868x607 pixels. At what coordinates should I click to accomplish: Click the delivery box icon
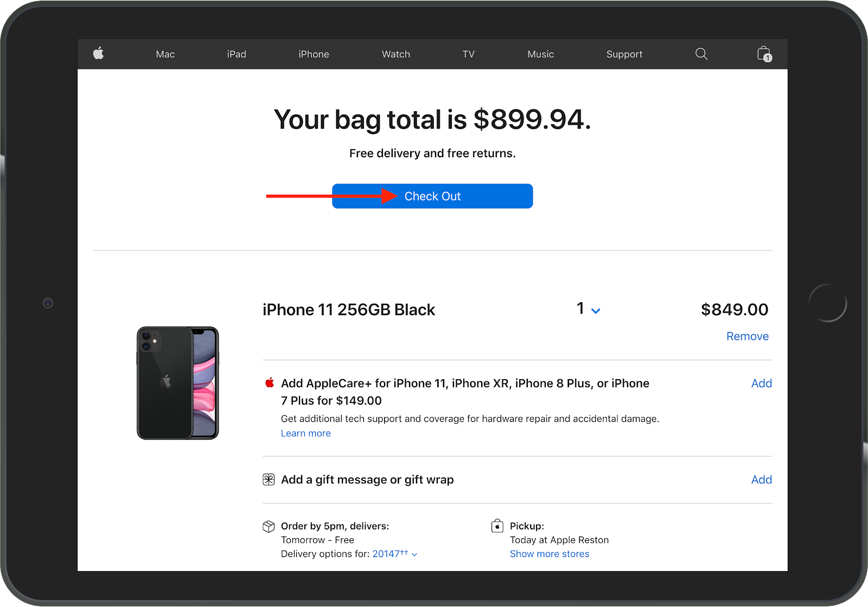tap(269, 526)
